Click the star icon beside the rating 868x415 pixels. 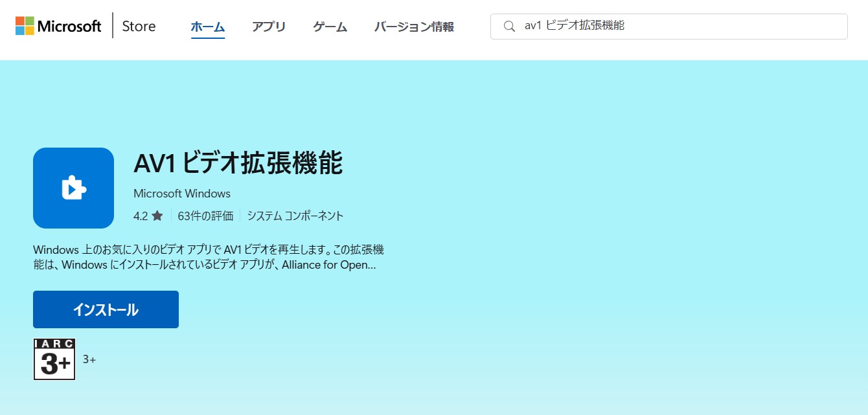(x=157, y=216)
